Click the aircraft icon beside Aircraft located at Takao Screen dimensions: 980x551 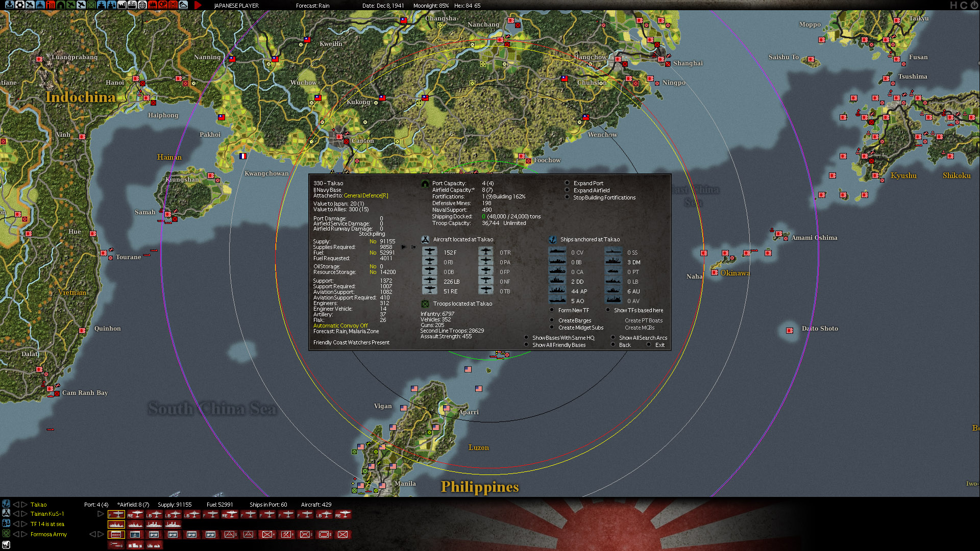425,239
